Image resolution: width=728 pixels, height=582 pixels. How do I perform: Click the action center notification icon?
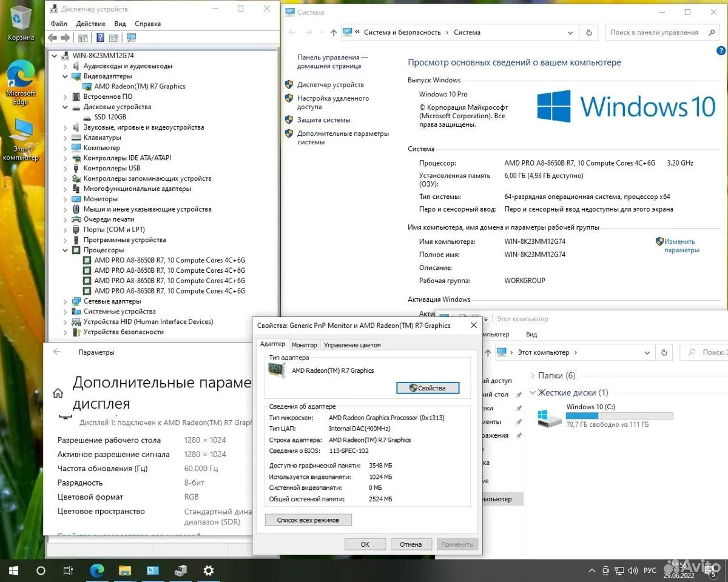pos(710,570)
